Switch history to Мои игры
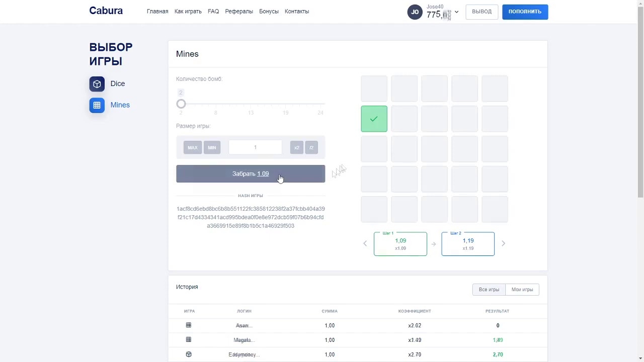644x362 pixels. click(522, 290)
